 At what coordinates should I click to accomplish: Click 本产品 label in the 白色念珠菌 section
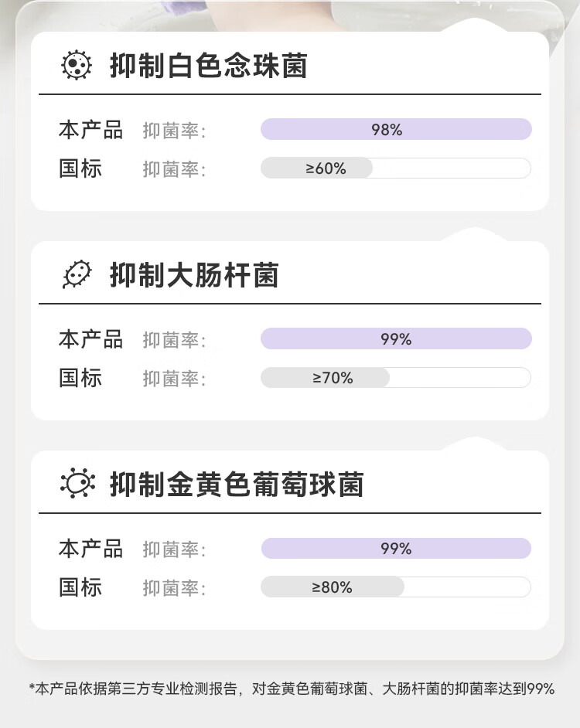click(90, 130)
